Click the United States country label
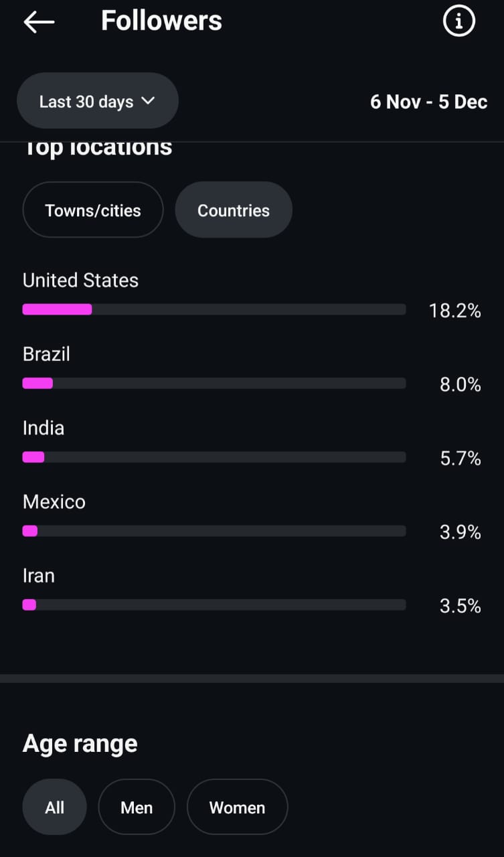 pyautogui.click(x=80, y=280)
